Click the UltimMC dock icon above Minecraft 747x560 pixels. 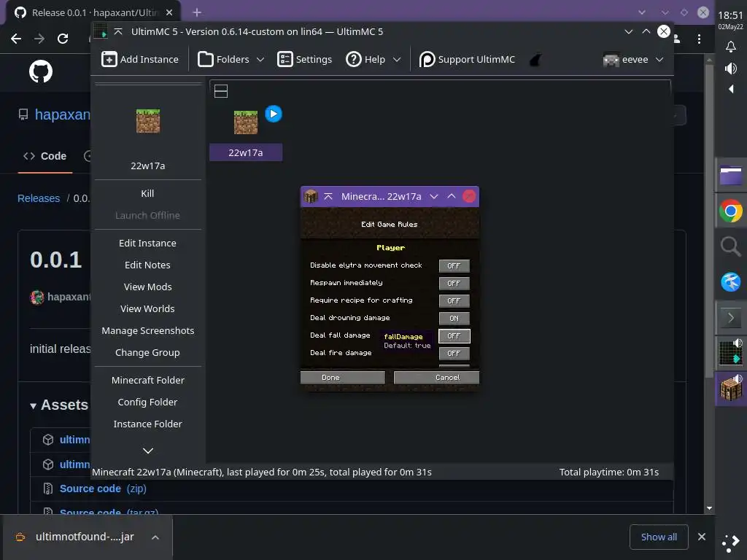731,352
